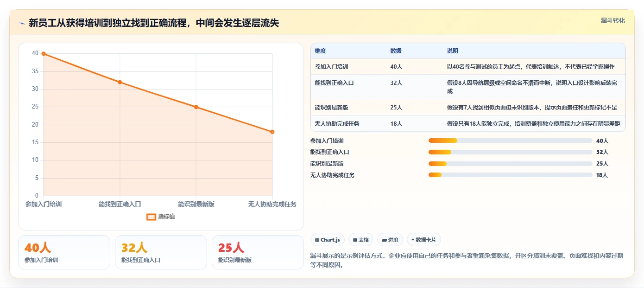Click the chart data point at 32
Viewport: 644px width, 288px height.
[x=120, y=82]
